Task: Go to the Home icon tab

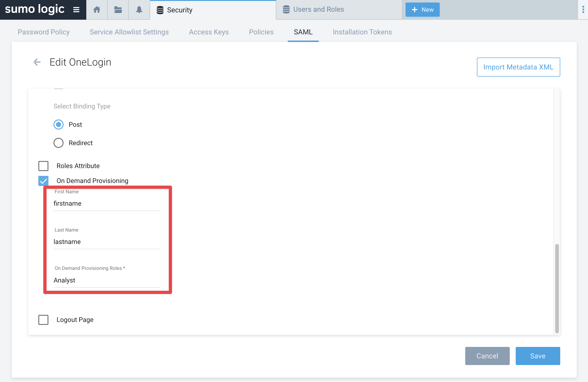Action: (x=97, y=10)
